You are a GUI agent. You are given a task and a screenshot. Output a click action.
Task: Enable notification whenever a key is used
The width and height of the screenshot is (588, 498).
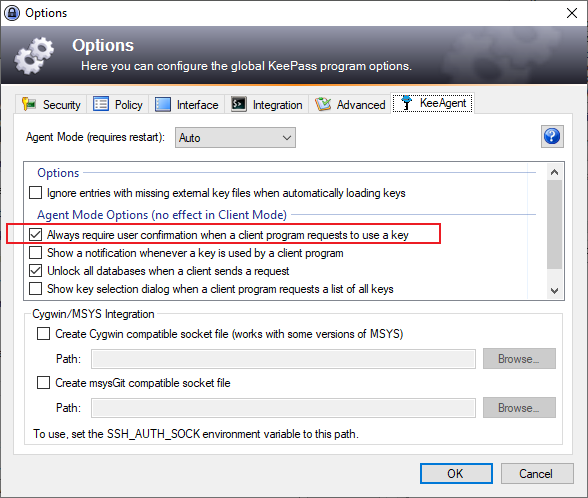click(35, 253)
